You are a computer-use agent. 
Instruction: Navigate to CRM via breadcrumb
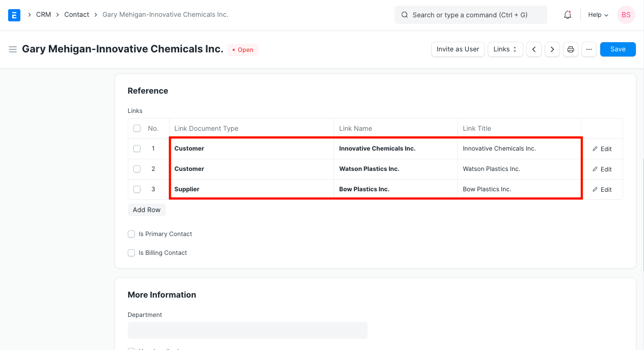coord(43,14)
